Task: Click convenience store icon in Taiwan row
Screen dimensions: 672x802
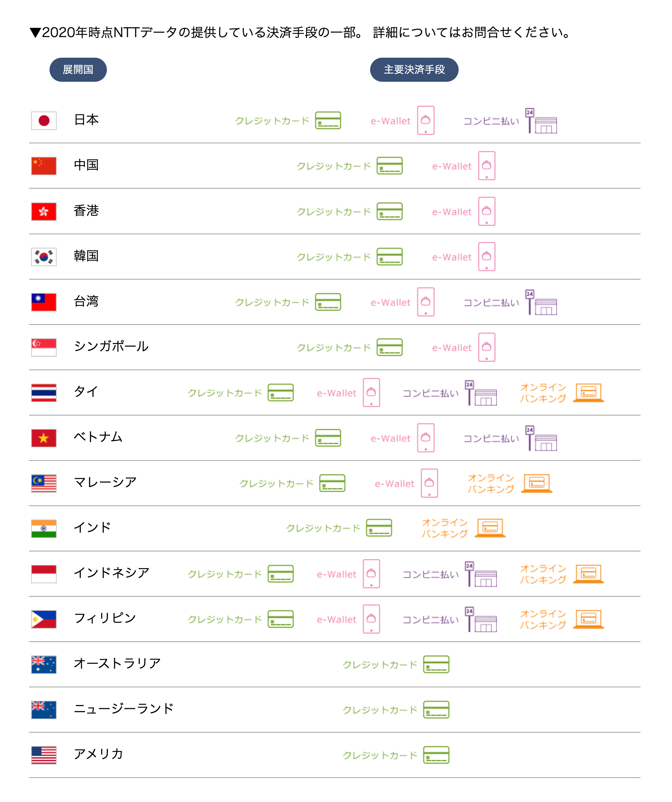Action: (x=541, y=302)
